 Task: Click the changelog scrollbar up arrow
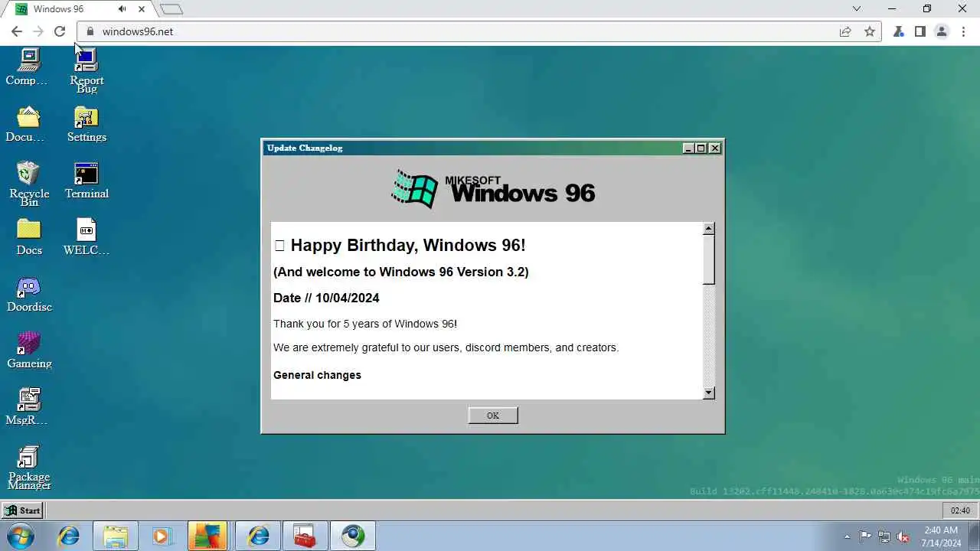pos(709,228)
